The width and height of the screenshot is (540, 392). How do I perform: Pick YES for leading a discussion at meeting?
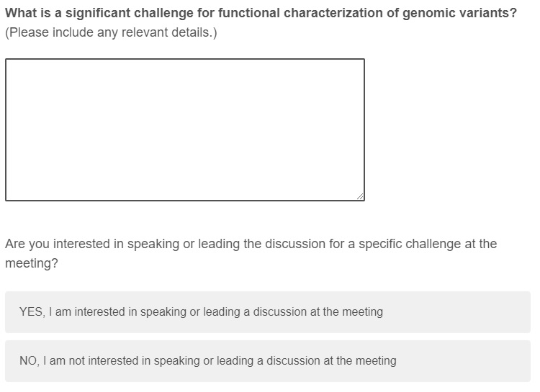coord(267,312)
